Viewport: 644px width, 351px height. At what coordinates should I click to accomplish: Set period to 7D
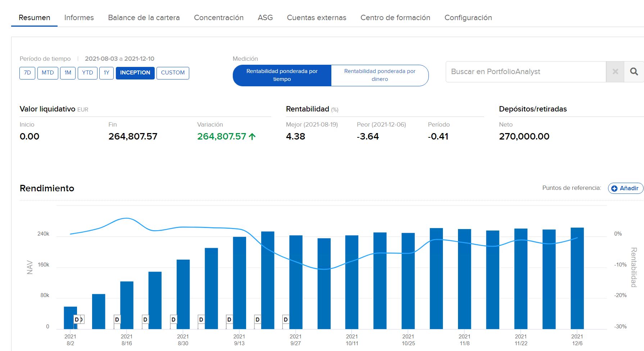tap(27, 73)
